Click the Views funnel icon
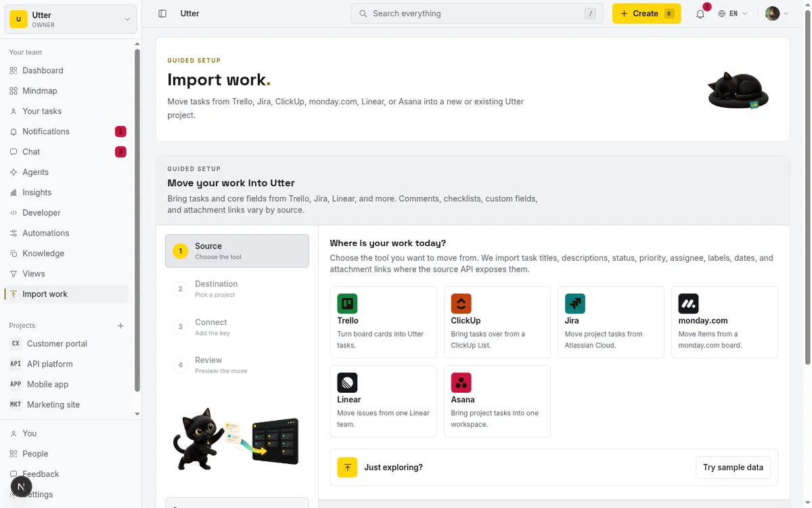Screen dimensions: 812x508 [x=14, y=274]
